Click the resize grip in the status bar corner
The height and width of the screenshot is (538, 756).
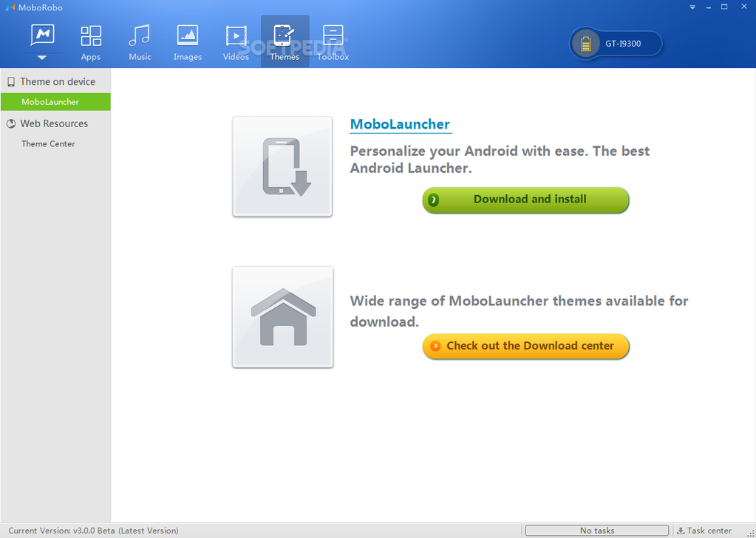pos(750,532)
